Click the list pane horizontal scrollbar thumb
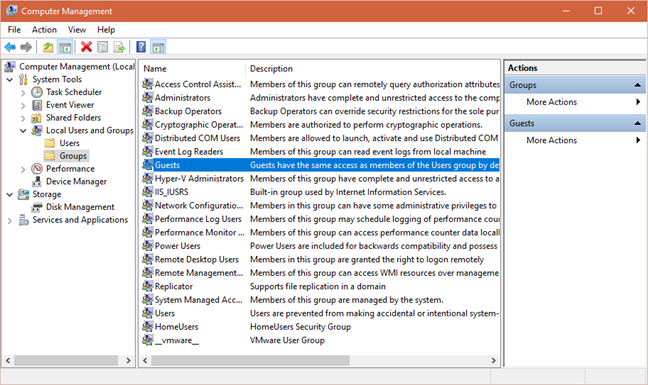This screenshot has width=648, height=385. [250, 361]
